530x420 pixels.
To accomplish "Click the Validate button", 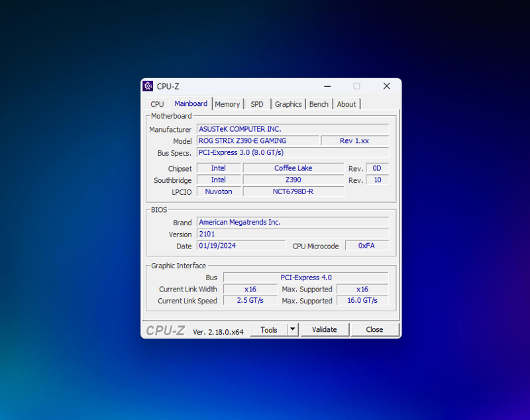I will (x=325, y=329).
